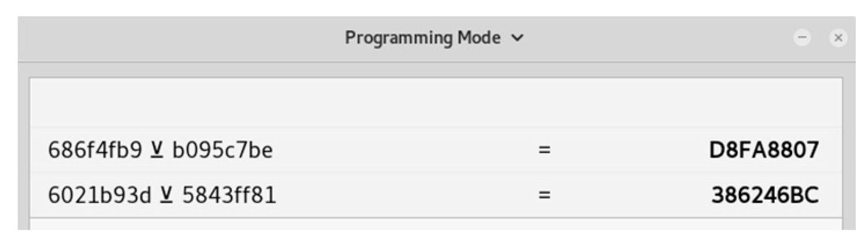Minimize the calculator window

pyautogui.click(x=803, y=38)
